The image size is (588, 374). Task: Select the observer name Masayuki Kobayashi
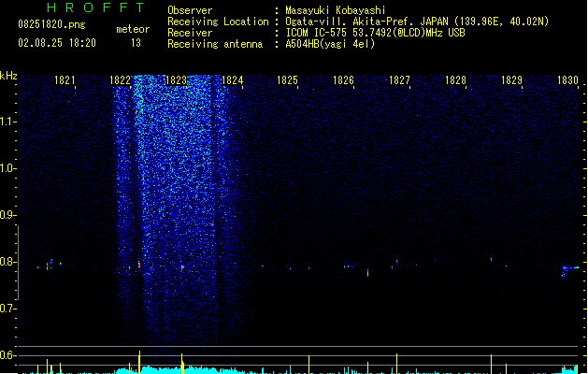(x=336, y=10)
